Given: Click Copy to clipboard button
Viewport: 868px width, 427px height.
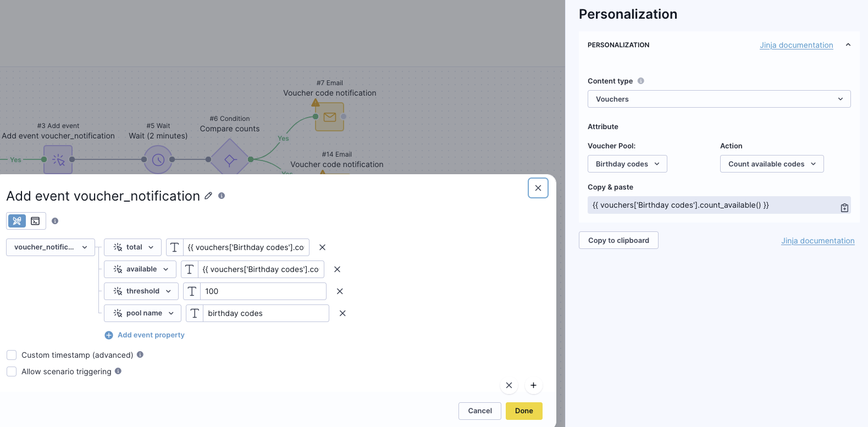Looking at the screenshot, I should pos(618,240).
